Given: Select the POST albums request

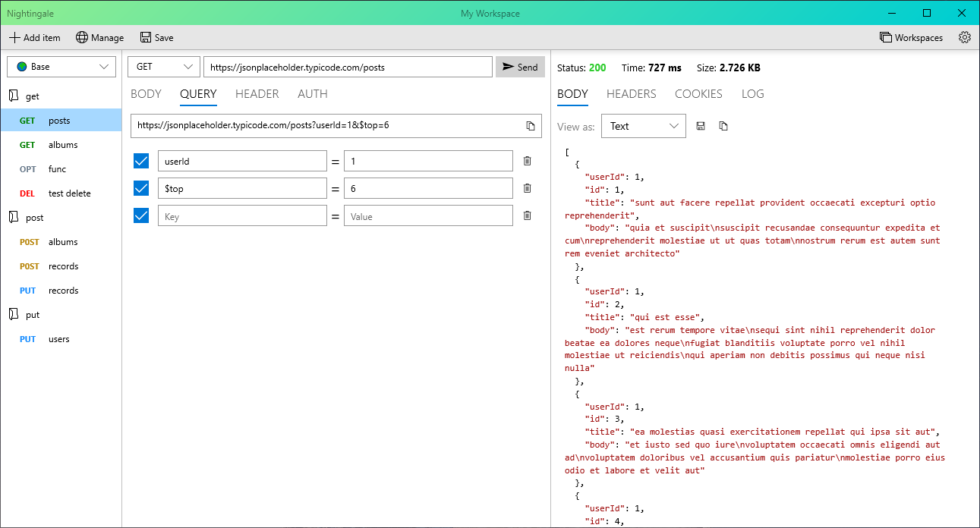Looking at the screenshot, I should 61,242.
